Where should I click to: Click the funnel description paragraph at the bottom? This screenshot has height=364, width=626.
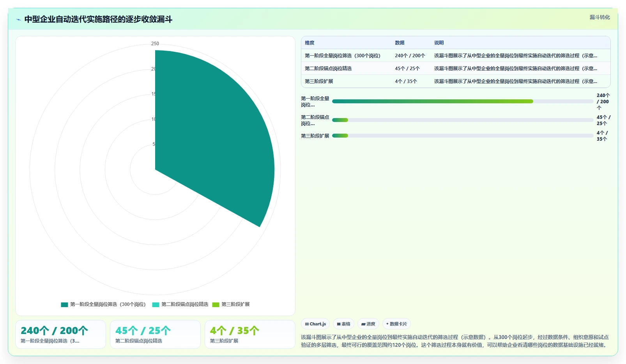(x=455, y=341)
